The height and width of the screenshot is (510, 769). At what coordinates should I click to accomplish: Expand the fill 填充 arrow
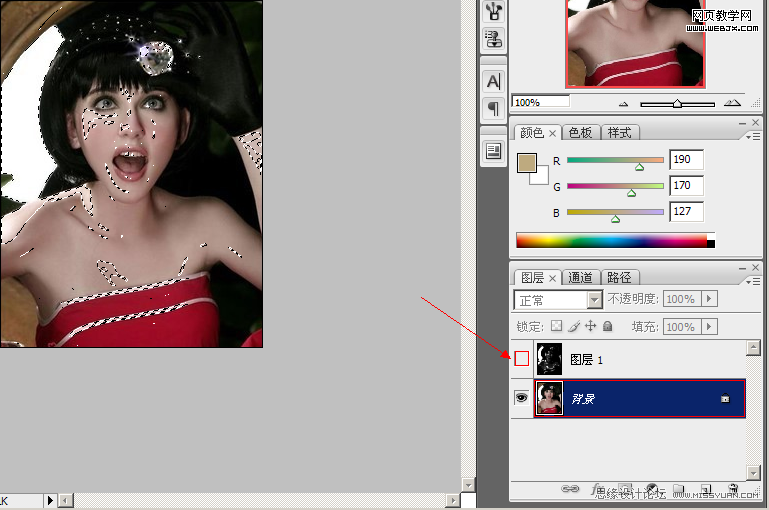(x=710, y=327)
